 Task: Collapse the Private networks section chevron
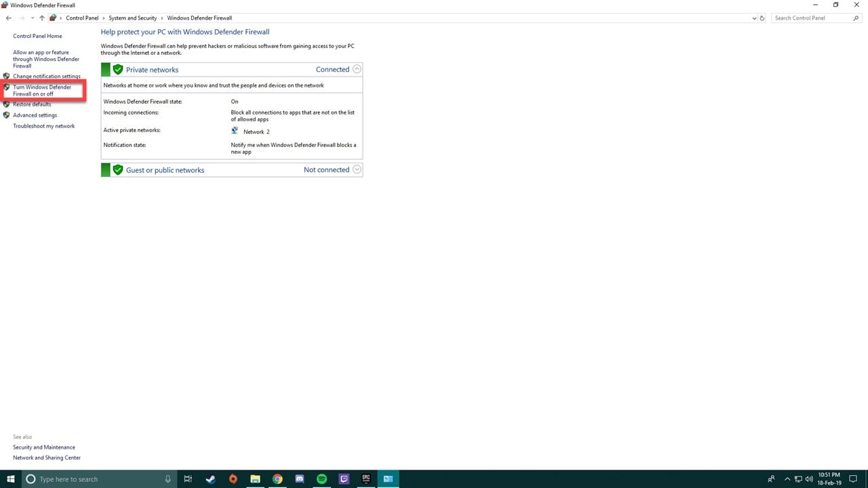357,69
